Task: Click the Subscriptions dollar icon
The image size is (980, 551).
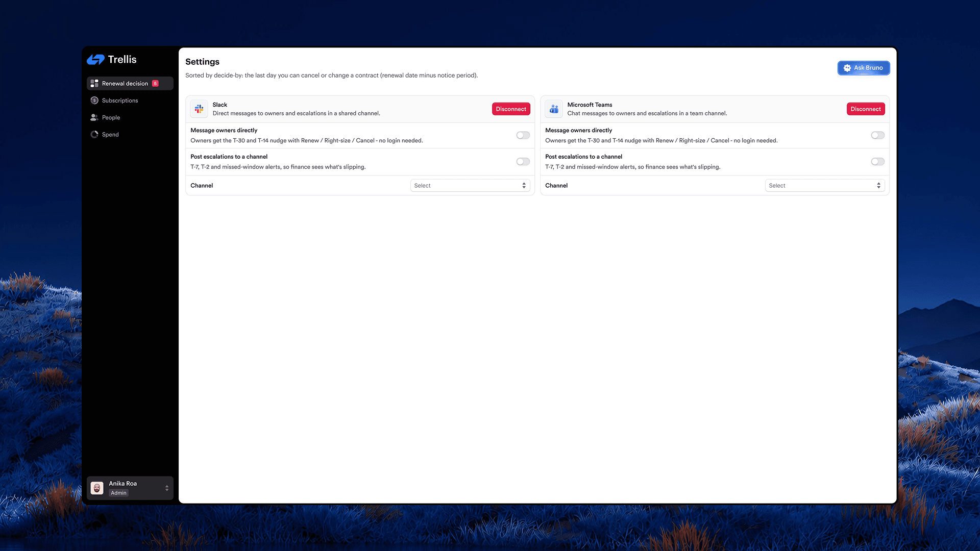Action: (x=94, y=101)
